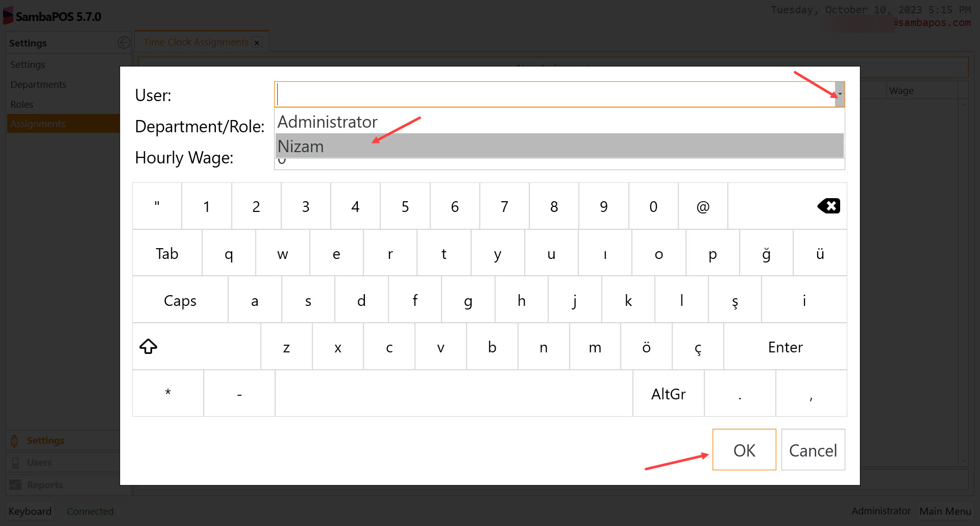Confirm with the OK button
Viewport: 980px width, 526px height.
(x=744, y=450)
